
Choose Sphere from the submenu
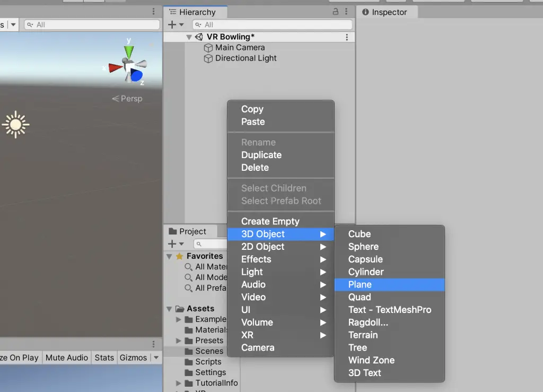pos(389,247)
